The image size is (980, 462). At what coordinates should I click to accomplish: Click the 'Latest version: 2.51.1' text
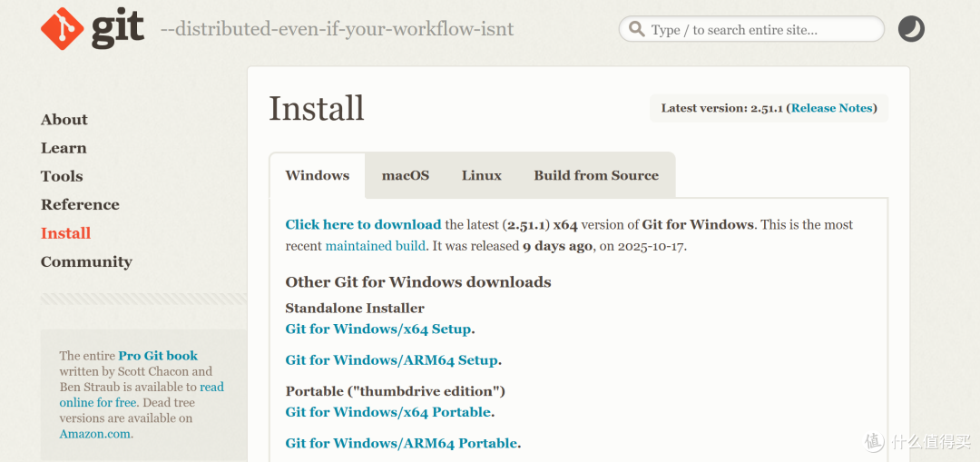click(722, 108)
